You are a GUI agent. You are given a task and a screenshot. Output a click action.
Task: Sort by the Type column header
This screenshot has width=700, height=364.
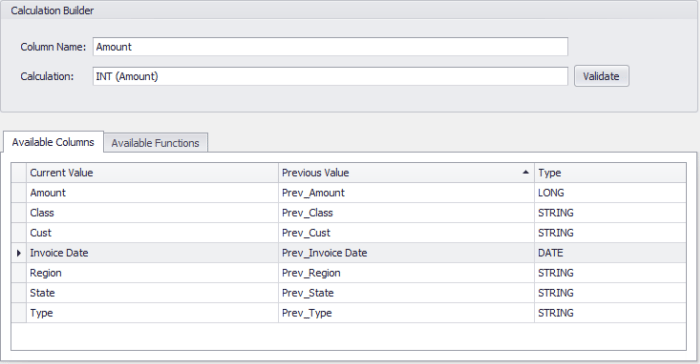click(610, 173)
